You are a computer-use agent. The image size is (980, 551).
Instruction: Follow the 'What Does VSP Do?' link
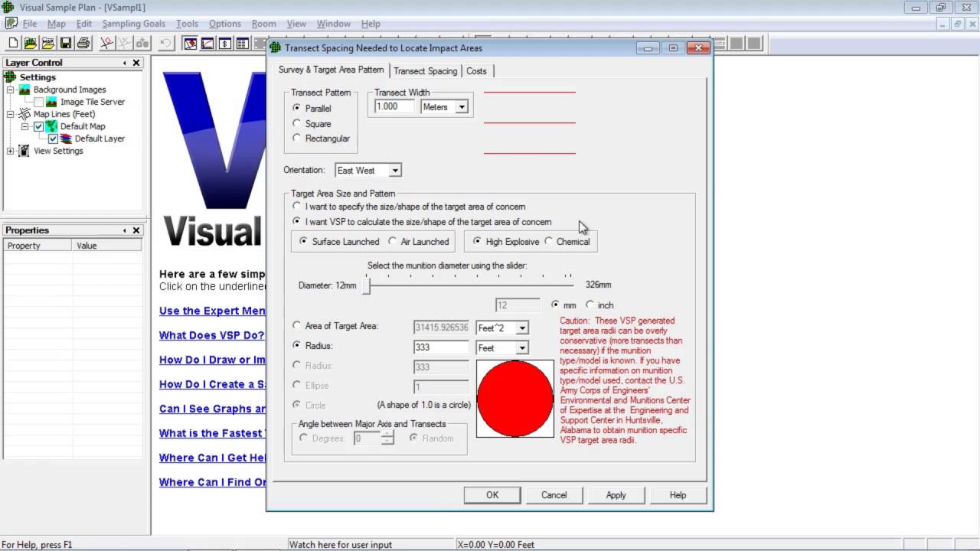[212, 335]
